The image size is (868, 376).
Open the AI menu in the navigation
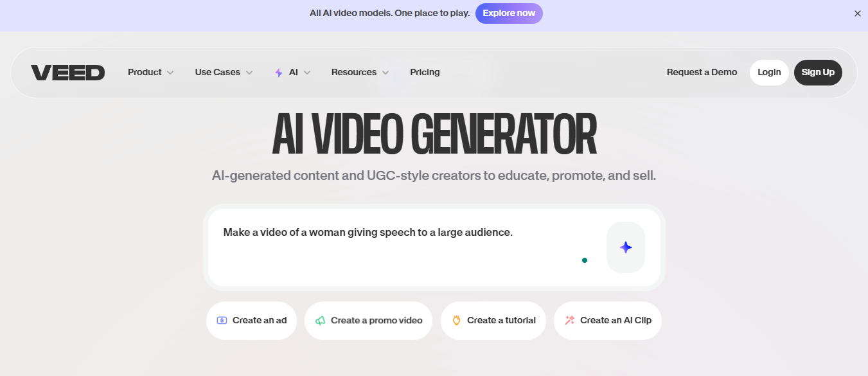click(292, 72)
